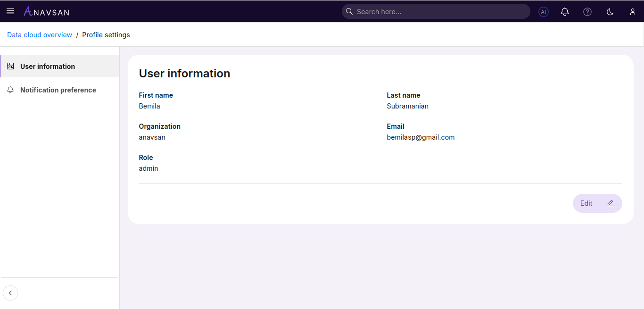Select the User information sidebar icon
This screenshot has width=644, height=309.
[10, 66]
